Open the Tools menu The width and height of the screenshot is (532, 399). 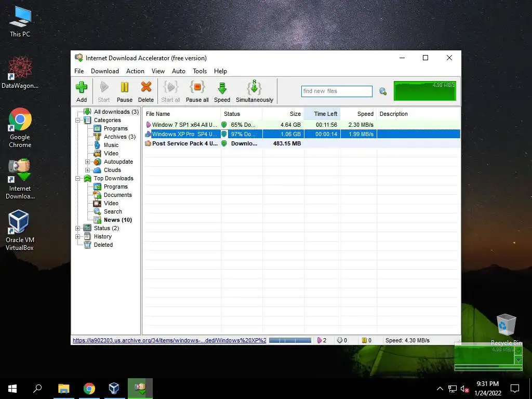200,71
